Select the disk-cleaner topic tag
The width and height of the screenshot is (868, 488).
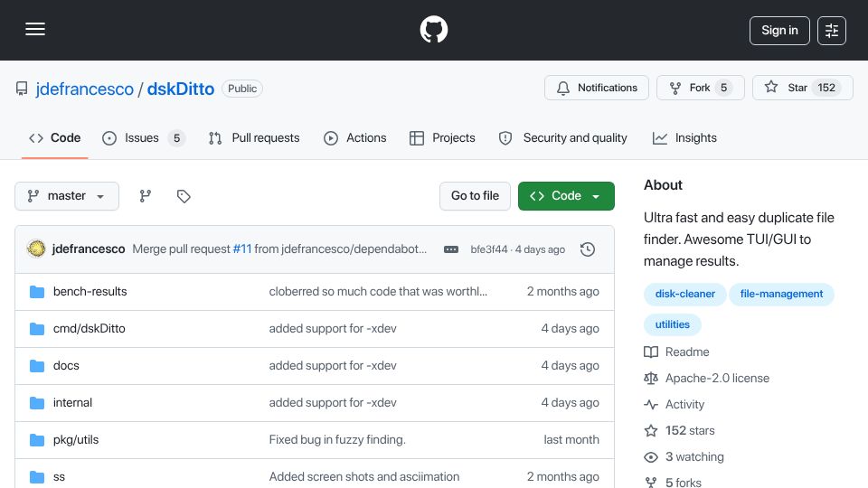(x=685, y=294)
